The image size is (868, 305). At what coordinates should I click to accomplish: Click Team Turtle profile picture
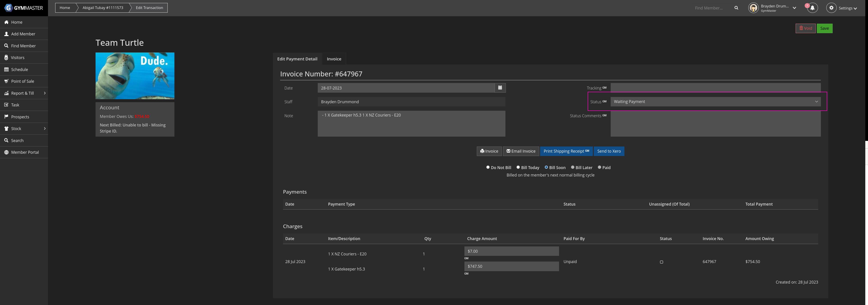coord(135,76)
